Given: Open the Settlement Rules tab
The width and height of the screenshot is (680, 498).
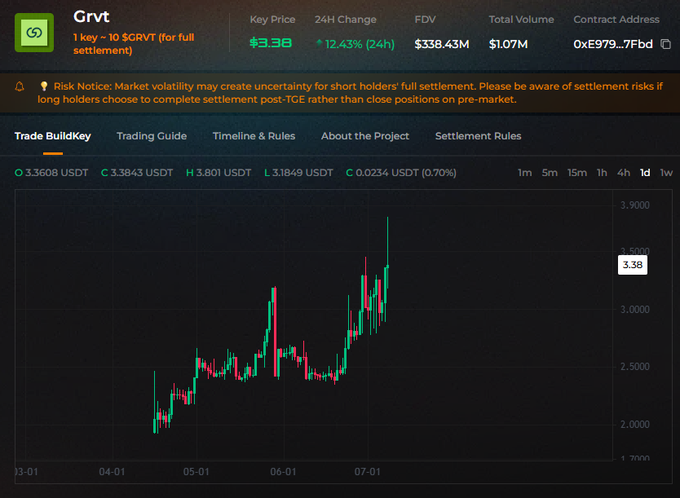Looking at the screenshot, I should 478,136.
